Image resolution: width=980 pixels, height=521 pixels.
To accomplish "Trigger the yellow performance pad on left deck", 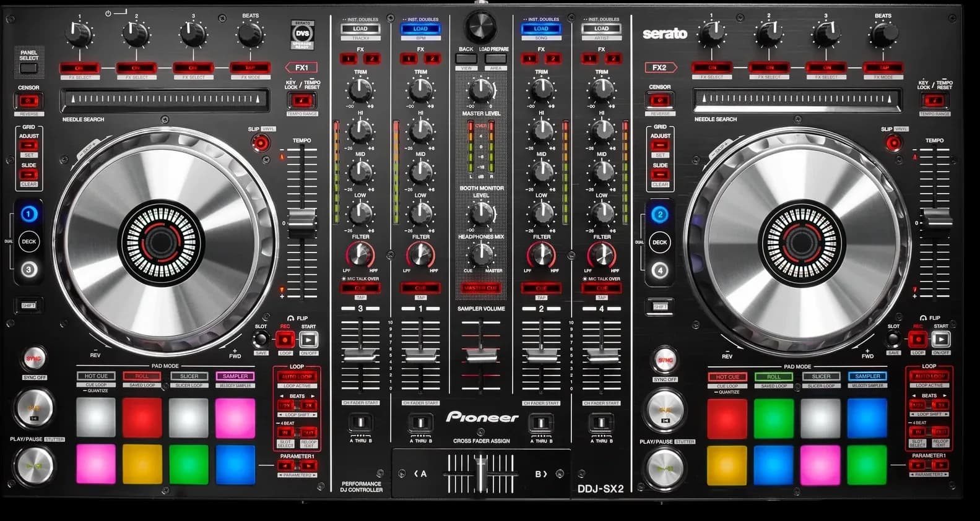I will (x=142, y=464).
